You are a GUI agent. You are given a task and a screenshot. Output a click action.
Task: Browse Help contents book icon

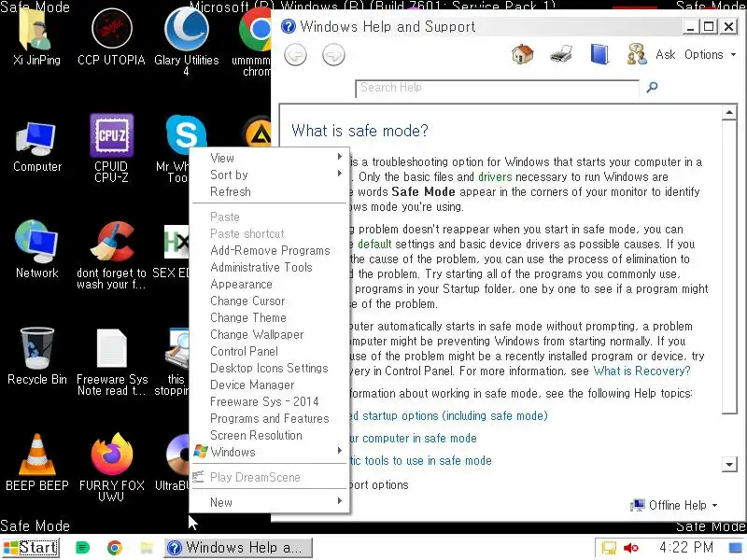tap(599, 54)
